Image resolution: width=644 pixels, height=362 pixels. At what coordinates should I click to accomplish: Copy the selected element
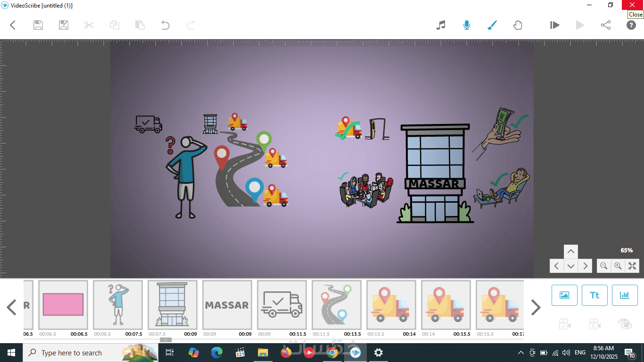click(x=114, y=25)
